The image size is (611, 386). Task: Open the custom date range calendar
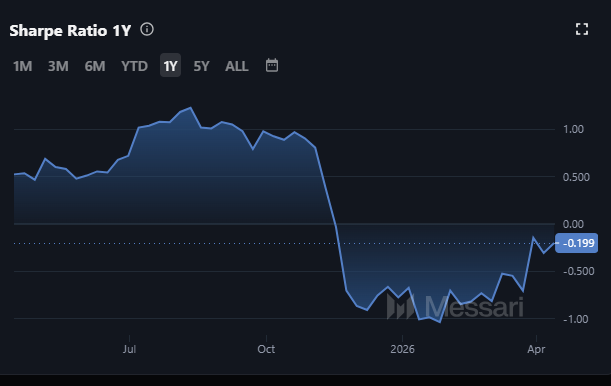tap(272, 65)
